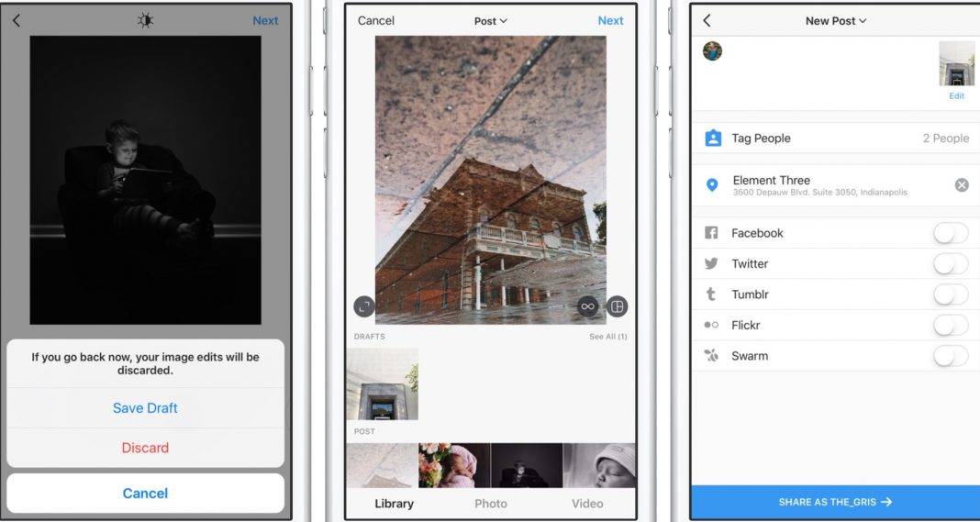
Task: Select Discard to drop image edits
Action: pyautogui.click(x=145, y=448)
